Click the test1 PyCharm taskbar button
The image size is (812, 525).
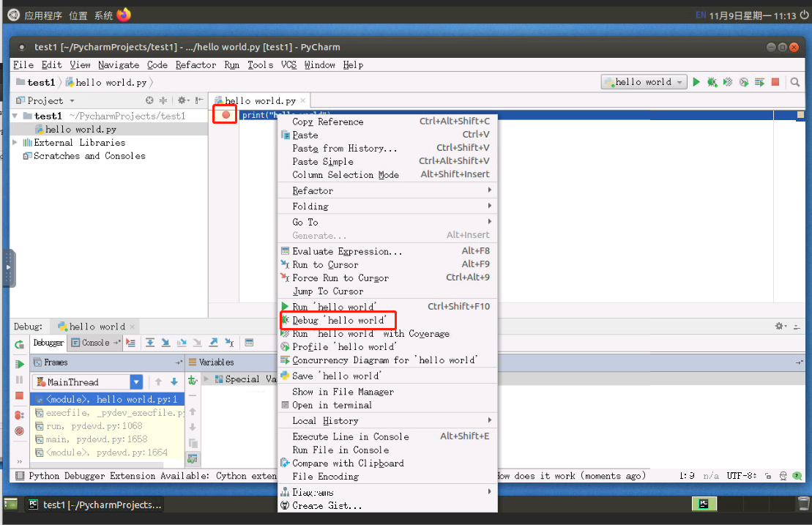point(95,504)
